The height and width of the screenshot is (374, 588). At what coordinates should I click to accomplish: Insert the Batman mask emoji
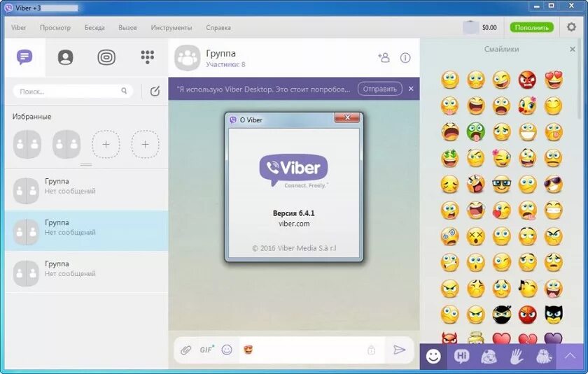(x=554, y=315)
